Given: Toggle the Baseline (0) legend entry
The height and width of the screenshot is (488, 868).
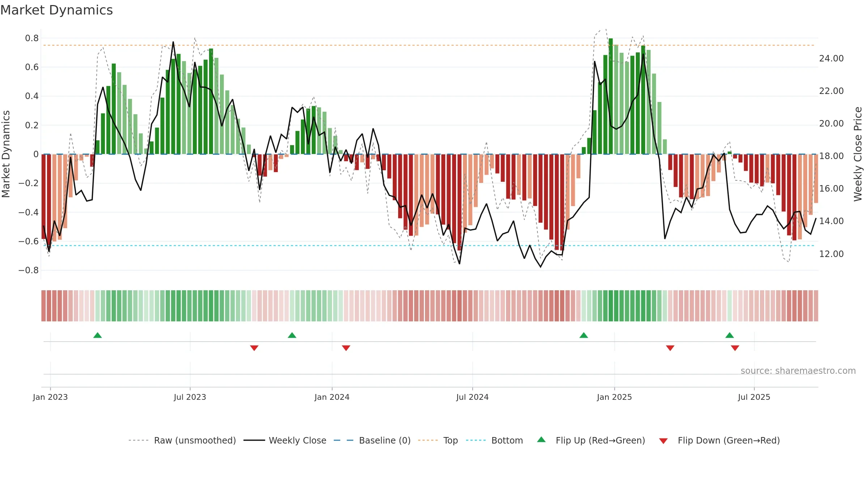Looking at the screenshot, I should (x=372, y=440).
